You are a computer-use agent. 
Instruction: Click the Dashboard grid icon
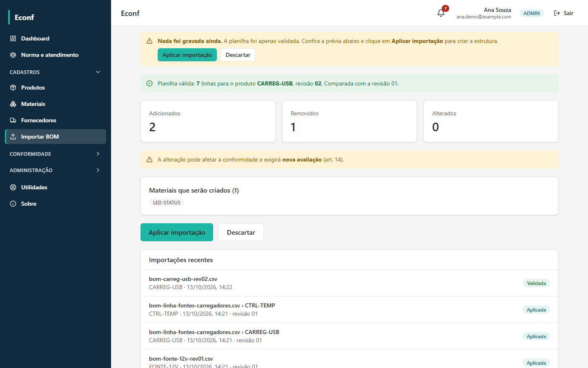tap(13, 38)
